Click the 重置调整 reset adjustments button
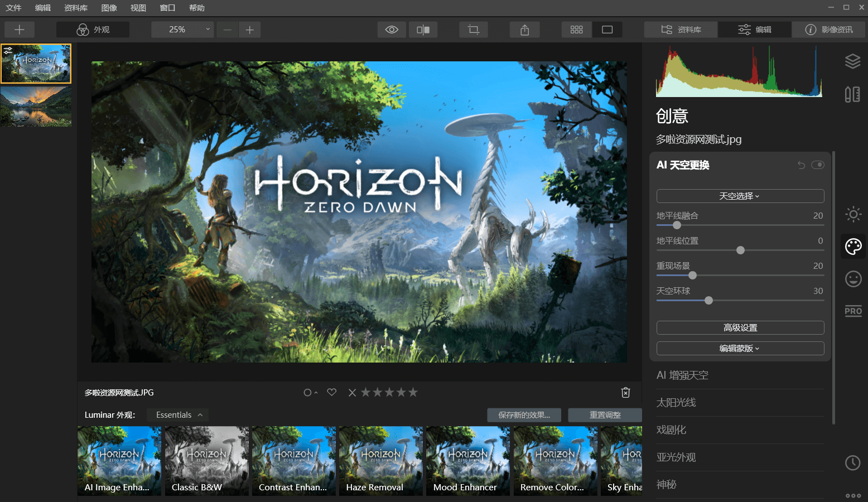Screen dimensions: 868x502 tap(605, 415)
